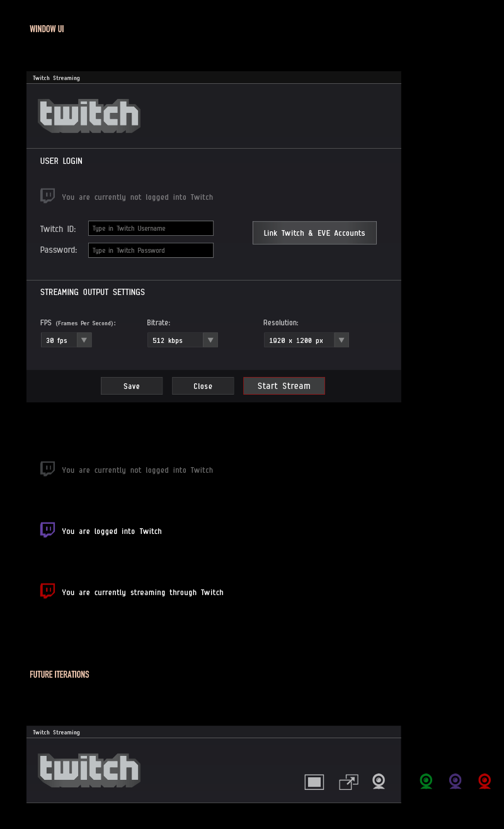
Task: Click the Close button
Action: point(203,386)
